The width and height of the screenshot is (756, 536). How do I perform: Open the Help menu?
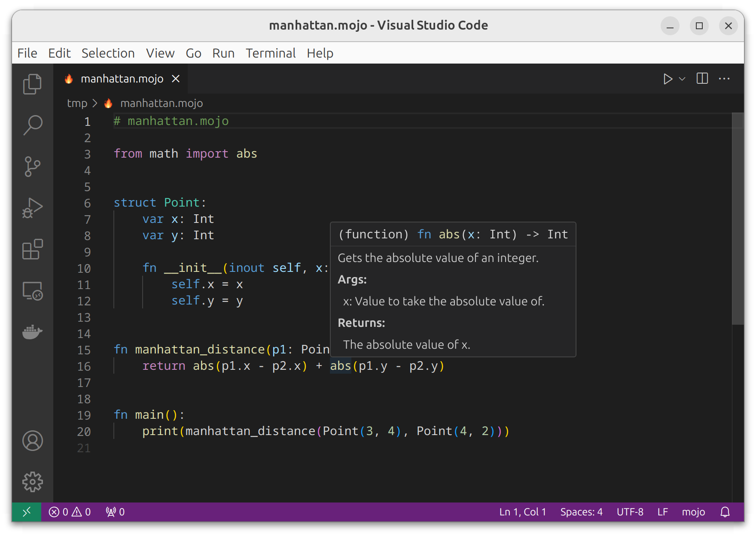click(x=320, y=53)
